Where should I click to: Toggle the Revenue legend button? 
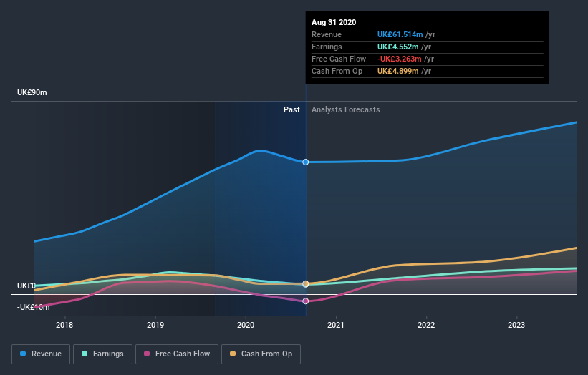(x=41, y=354)
